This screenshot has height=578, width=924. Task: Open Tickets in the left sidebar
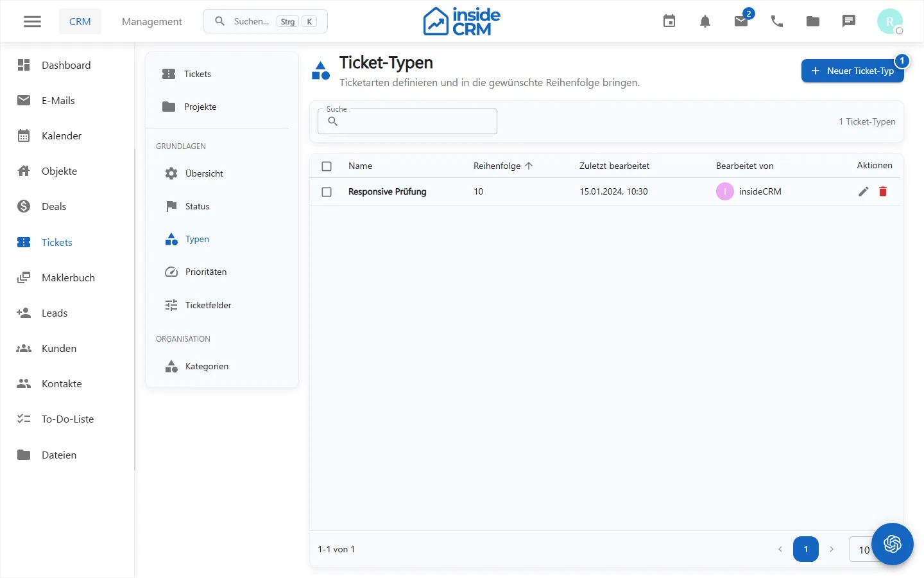[x=67, y=242]
